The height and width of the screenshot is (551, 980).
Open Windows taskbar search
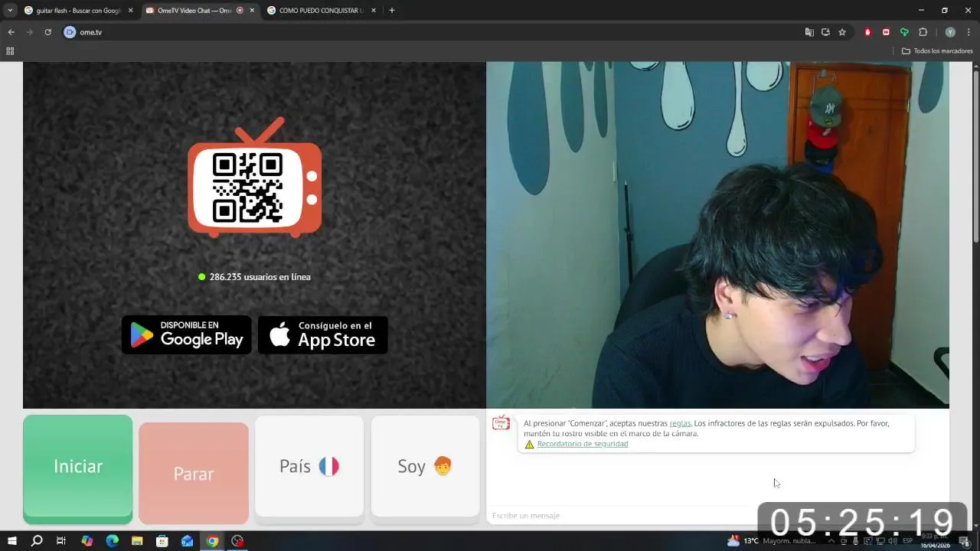click(x=36, y=541)
